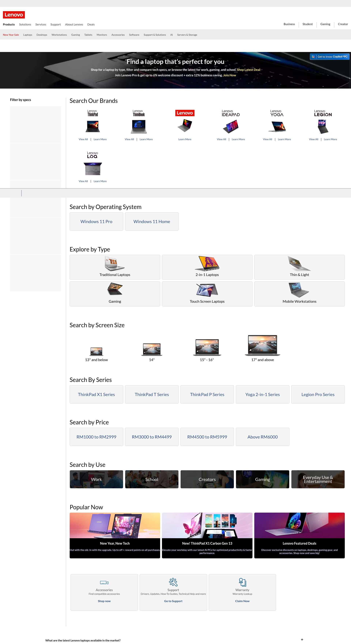Choose 2-in-1 Laptops type
Viewport: 351px width, 644px height.
point(207,267)
